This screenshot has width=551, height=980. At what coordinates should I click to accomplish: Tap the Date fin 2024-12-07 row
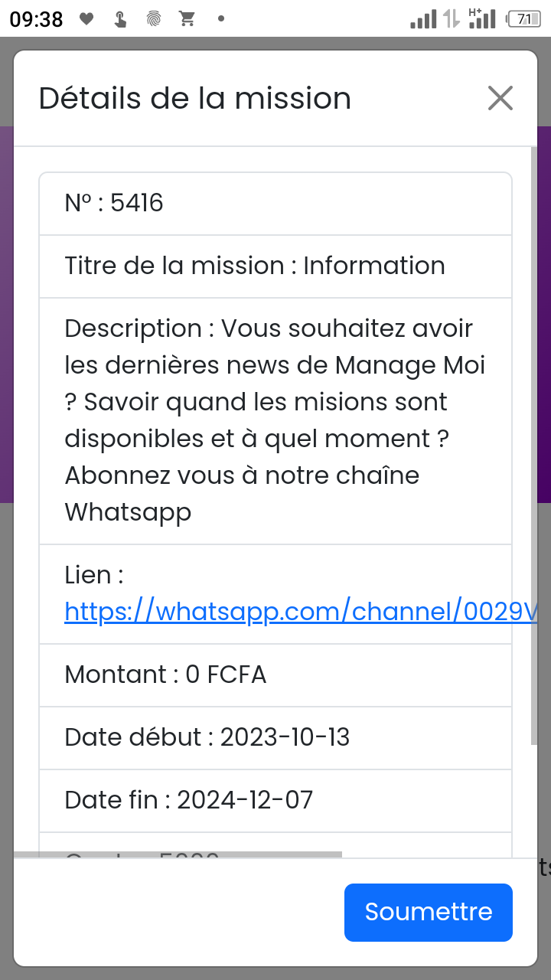tap(275, 801)
